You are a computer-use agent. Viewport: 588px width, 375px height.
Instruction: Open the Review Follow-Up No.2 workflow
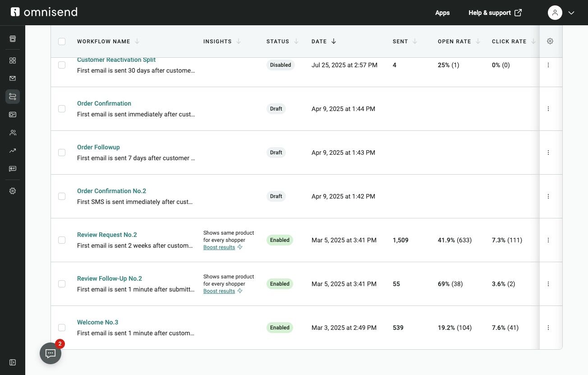[x=110, y=278]
